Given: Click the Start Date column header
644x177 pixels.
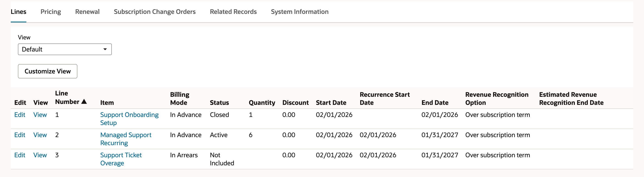Looking at the screenshot, I should (331, 103).
